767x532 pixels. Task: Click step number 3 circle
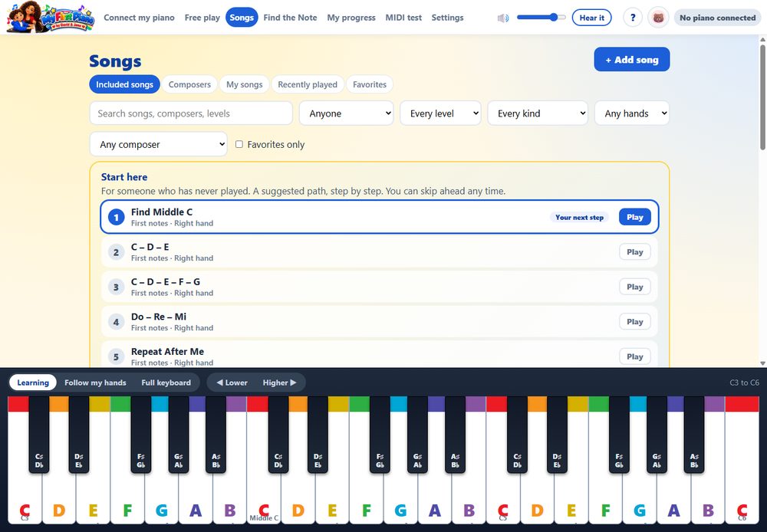tap(116, 287)
